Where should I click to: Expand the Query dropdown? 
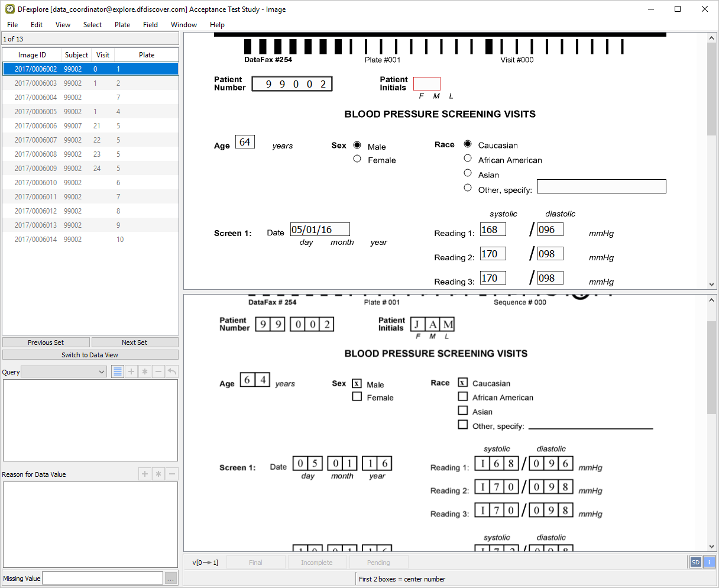tap(102, 372)
